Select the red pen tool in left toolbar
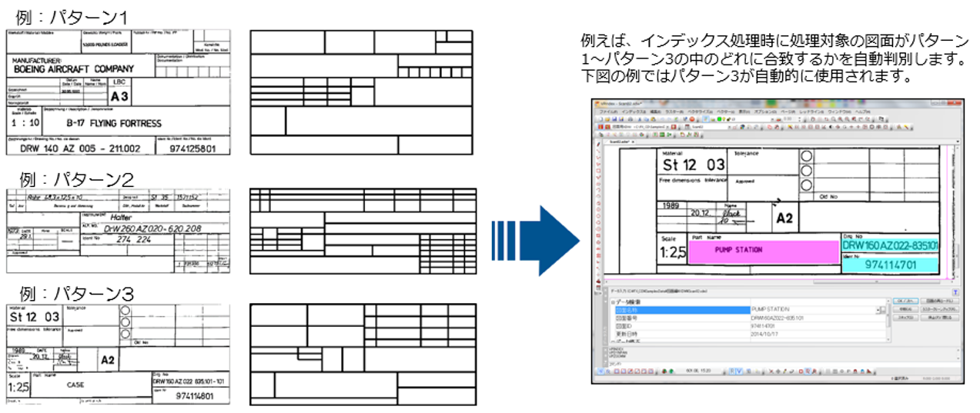Screen dimensions: 980x413 click(x=598, y=144)
